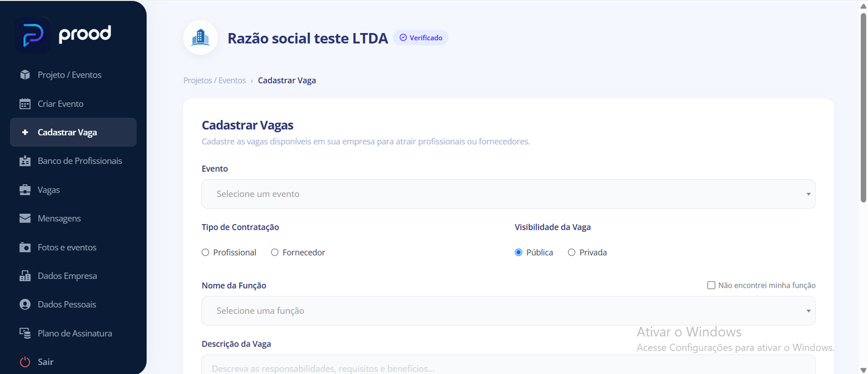Click the Criar Evento calendar icon
Screen dimensions: 868x374
(x=25, y=104)
